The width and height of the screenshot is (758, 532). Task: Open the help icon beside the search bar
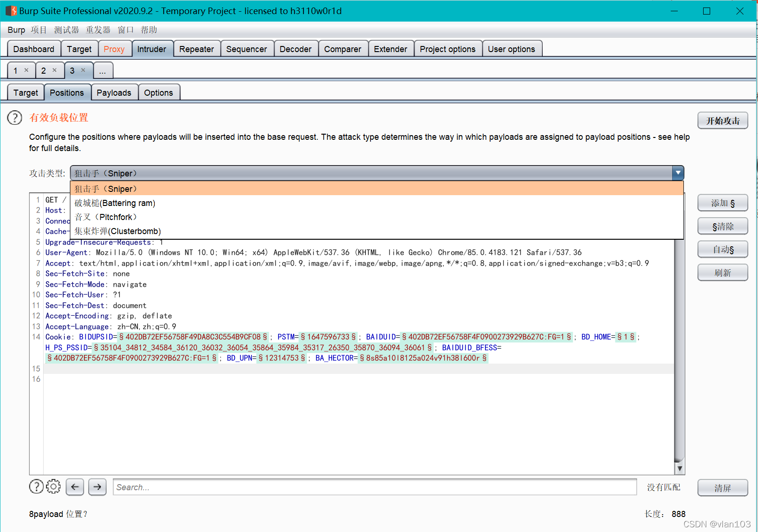[x=36, y=487]
